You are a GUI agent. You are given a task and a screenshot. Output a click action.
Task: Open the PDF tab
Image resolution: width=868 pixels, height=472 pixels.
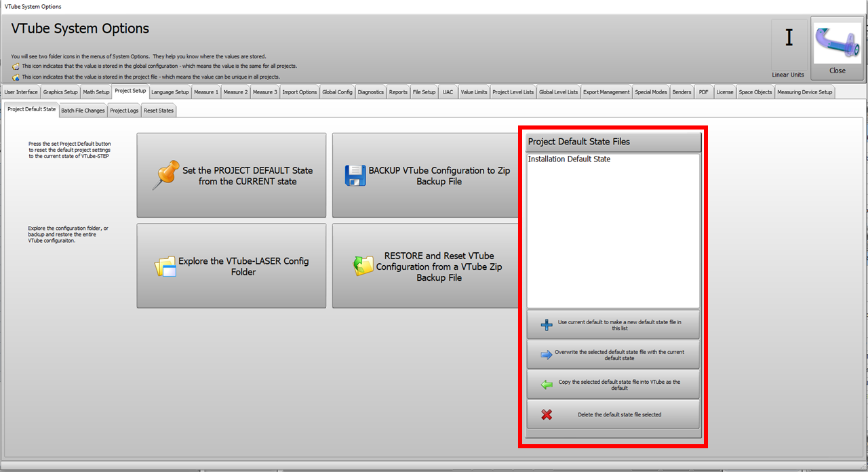[704, 92]
